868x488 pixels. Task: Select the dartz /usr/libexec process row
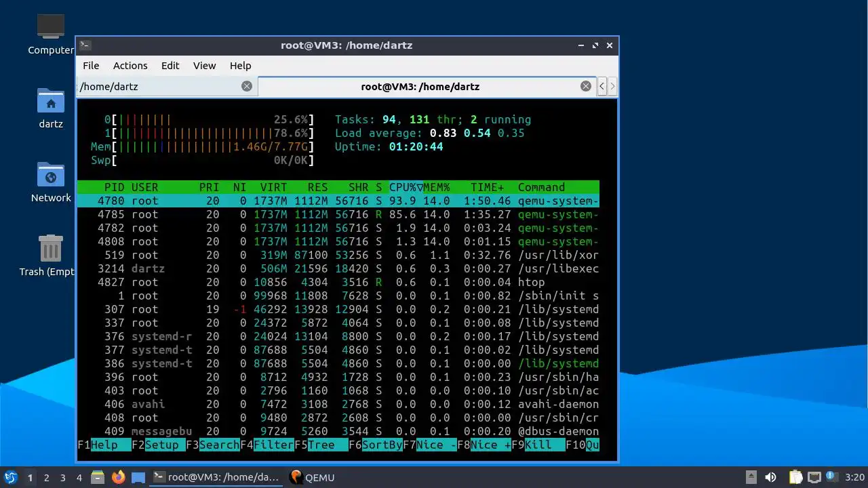point(338,269)
